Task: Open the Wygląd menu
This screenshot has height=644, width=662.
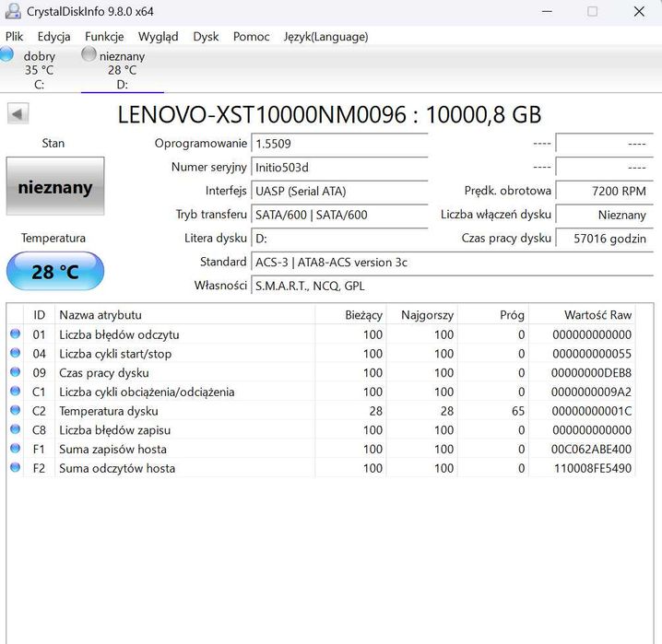Action: click(x=159, y=37)
